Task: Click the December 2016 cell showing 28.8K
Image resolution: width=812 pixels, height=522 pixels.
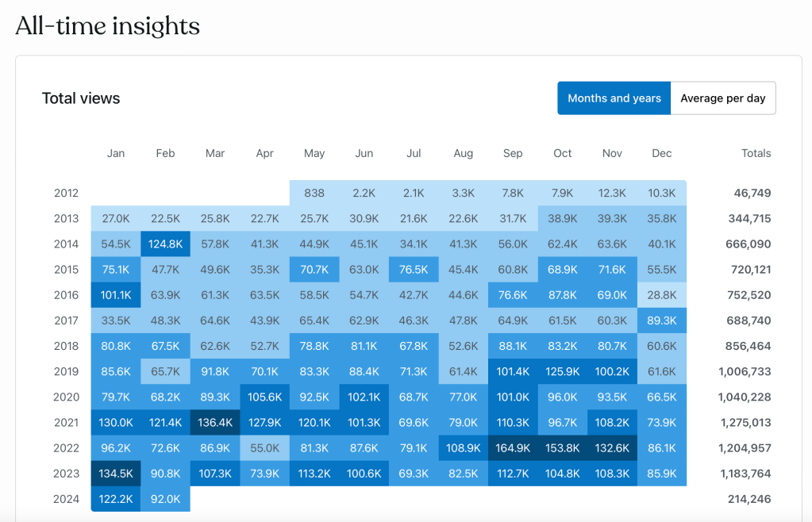Action: [661, 295]
